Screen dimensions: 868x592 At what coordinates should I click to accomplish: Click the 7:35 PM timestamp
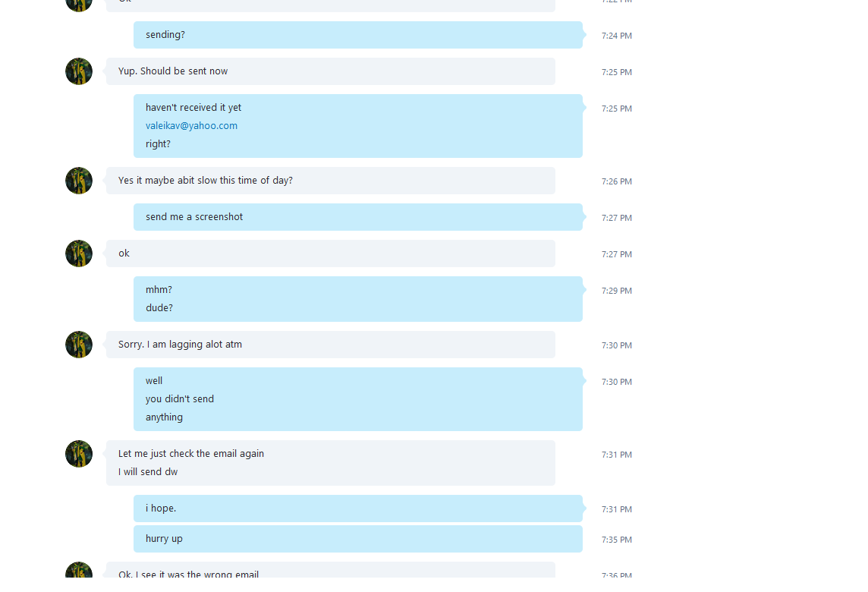coord(617,540)
